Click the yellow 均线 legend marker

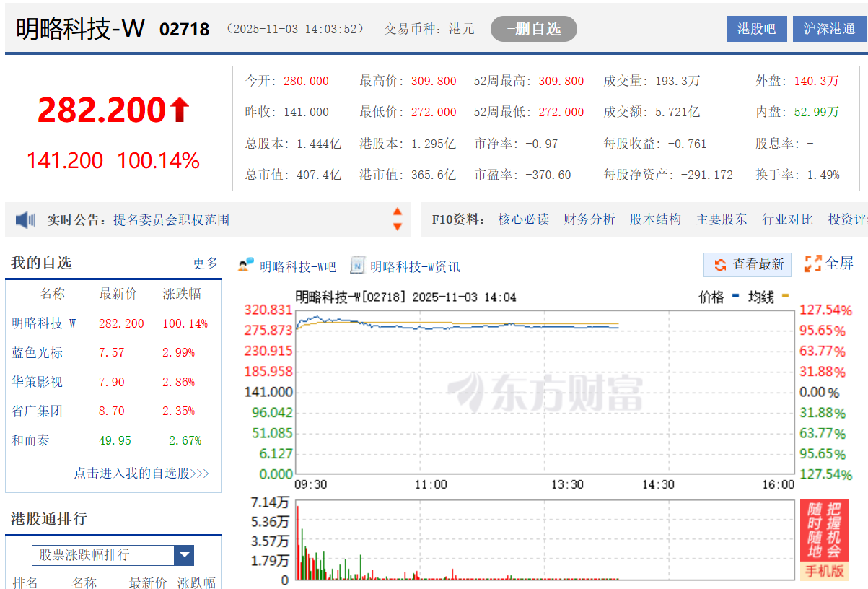785,296
